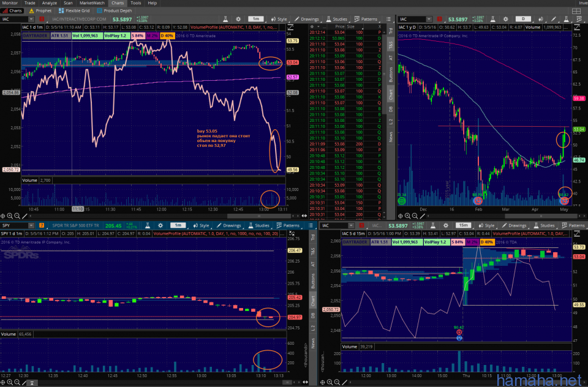Click the studies flask icon left of the gear in IAC 1m chart
The height and width of the screenshot is (387, 588).
click(226, 19)
